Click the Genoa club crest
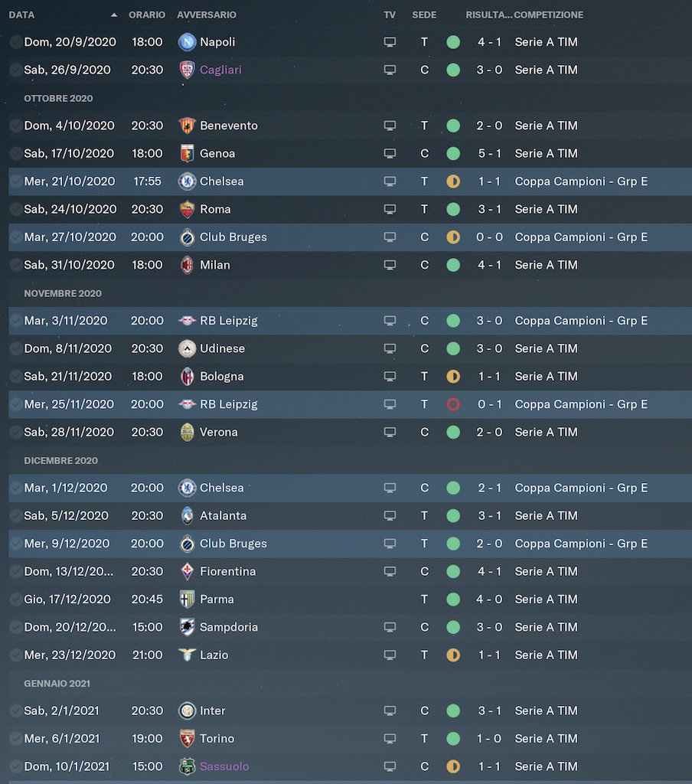 click(187, 153)
